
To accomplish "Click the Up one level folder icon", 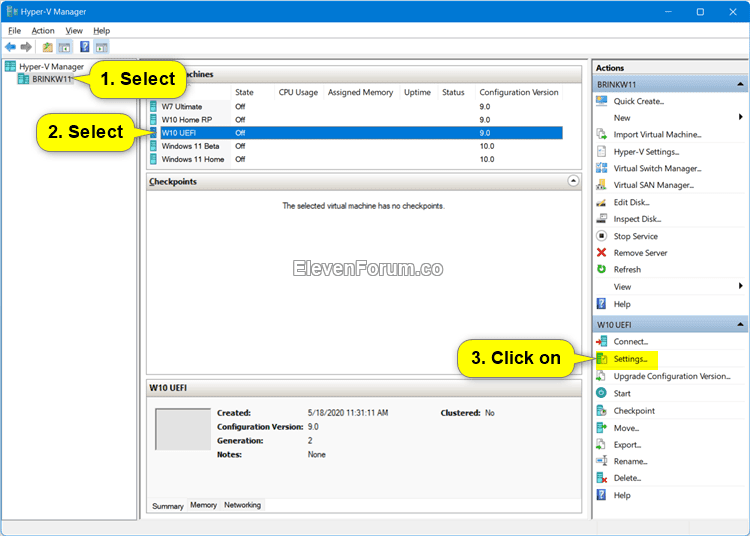I will (x=47, y=47).
